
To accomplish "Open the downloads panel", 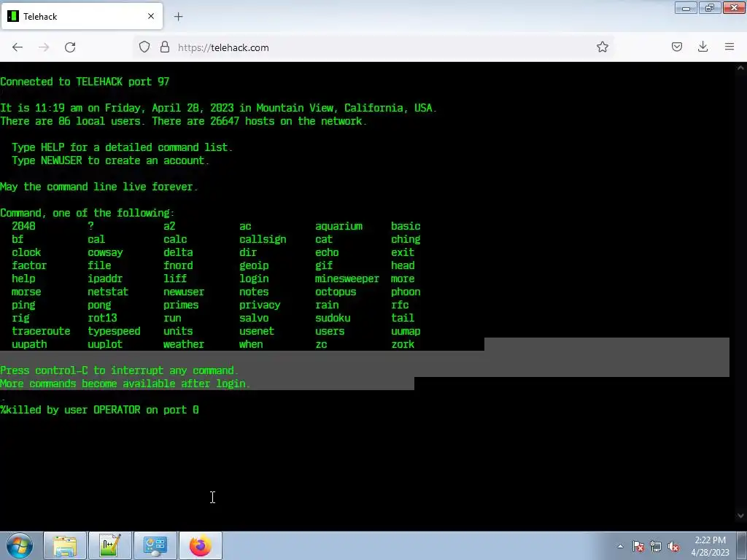I will (x=703, y=47).
